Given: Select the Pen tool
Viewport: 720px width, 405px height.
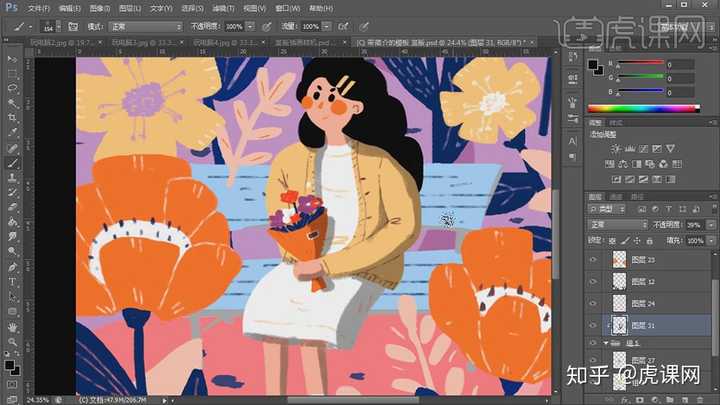Looking at the screenshot, I should (12, 266).
